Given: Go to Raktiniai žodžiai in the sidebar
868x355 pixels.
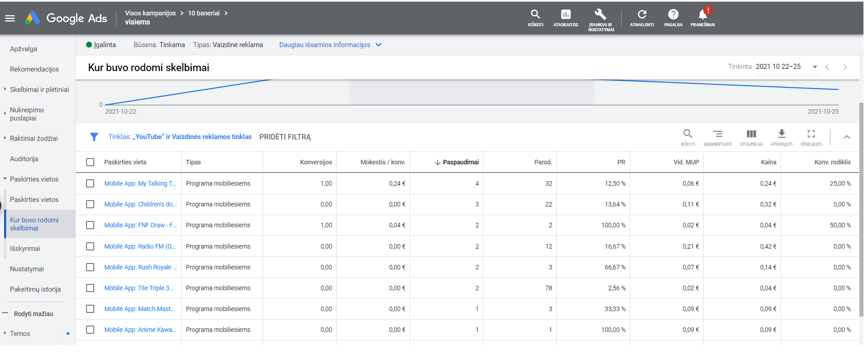Looking at the screenshot, I should coord(34,139).
